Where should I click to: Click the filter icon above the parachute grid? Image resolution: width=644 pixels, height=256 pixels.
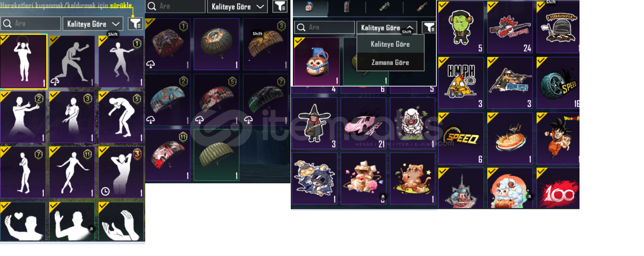(x=280, y=6)
